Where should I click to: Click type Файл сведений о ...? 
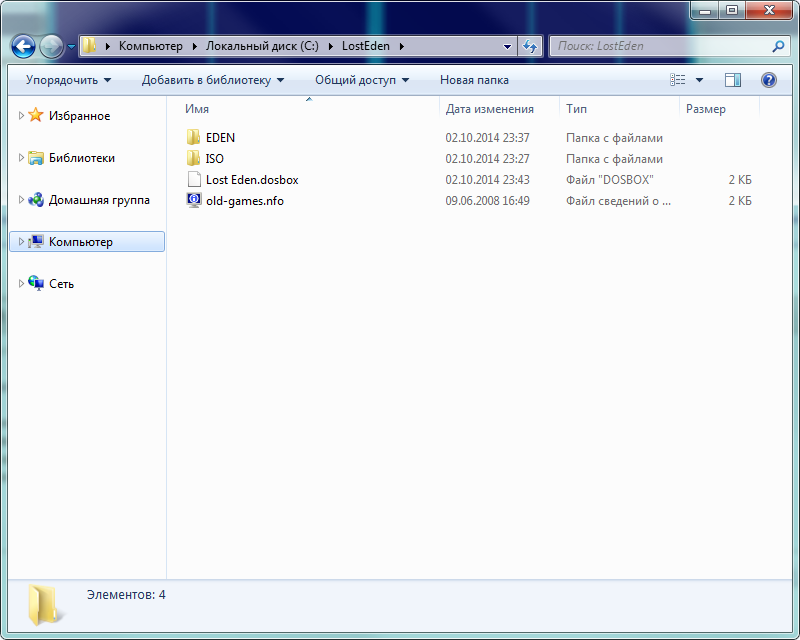(618, 201)
